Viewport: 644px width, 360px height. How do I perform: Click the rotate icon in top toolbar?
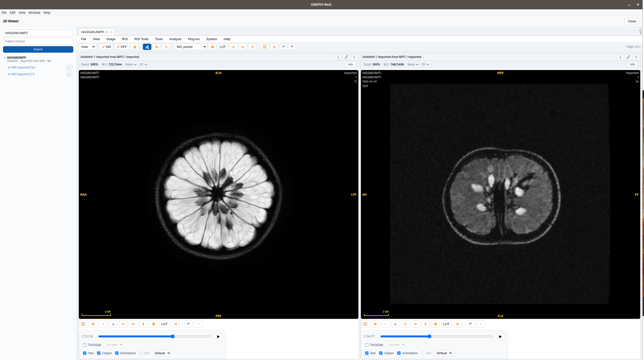(x=233, y=47)
